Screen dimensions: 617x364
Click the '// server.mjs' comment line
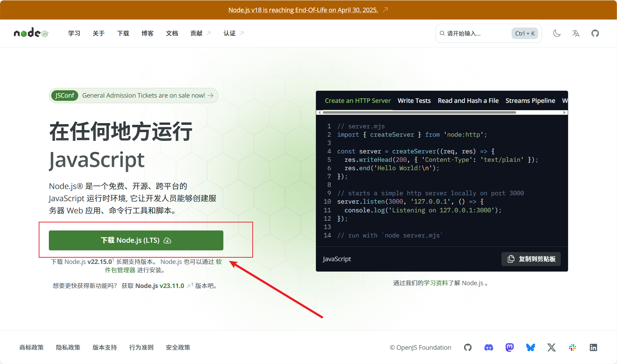click(x=361, y=126)
